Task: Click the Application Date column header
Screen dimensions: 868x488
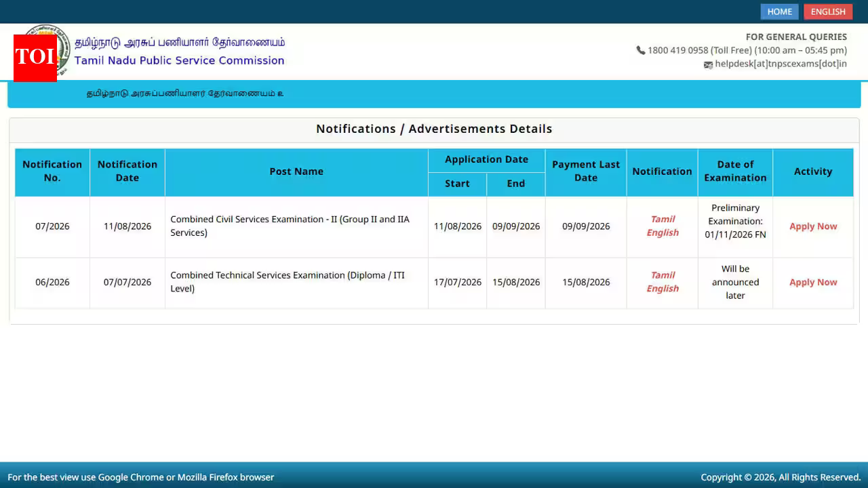Action: pos(486,159)
